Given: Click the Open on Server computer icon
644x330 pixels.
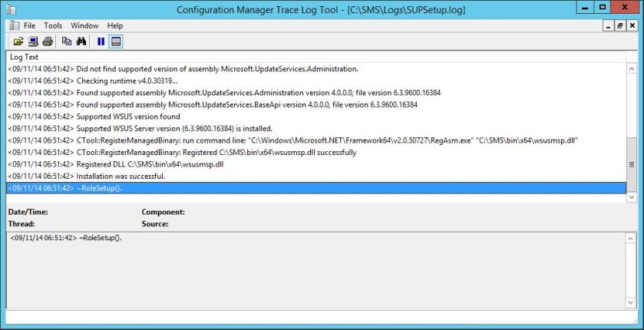Looking at the screenshot, I should tap(33, 41).
